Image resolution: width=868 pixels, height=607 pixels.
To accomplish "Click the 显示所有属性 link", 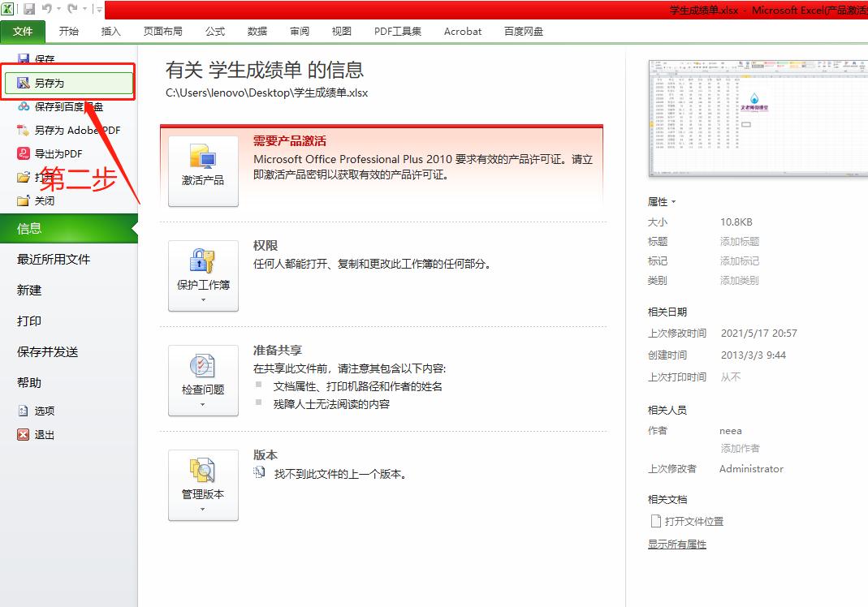I will tap(676, 544).
